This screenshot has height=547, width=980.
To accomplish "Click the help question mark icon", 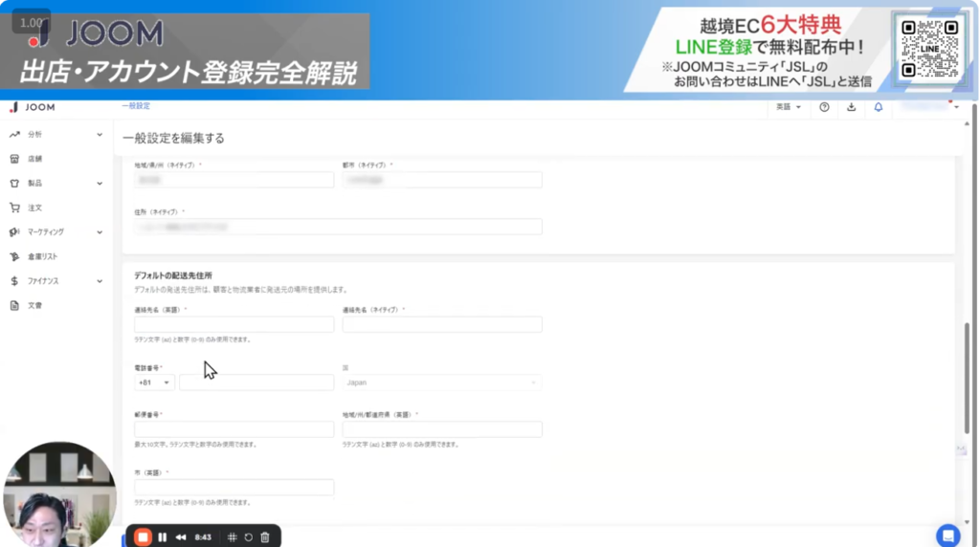I will [x=824, y=107].
